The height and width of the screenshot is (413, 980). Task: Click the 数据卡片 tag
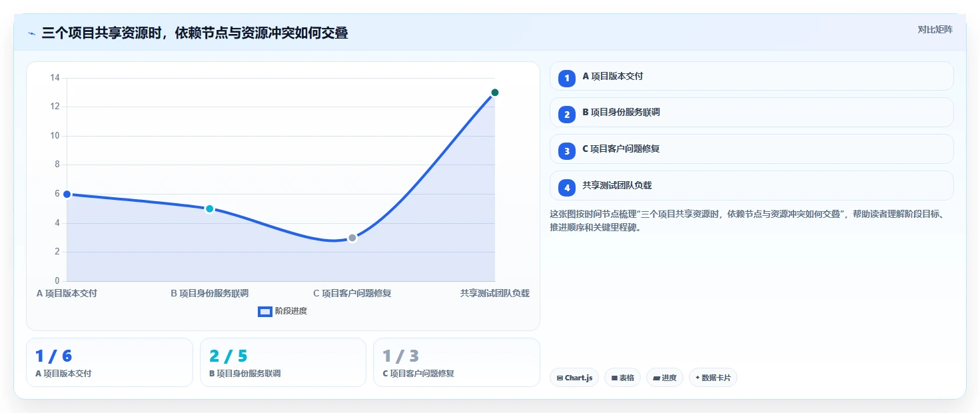pos(713,378)
